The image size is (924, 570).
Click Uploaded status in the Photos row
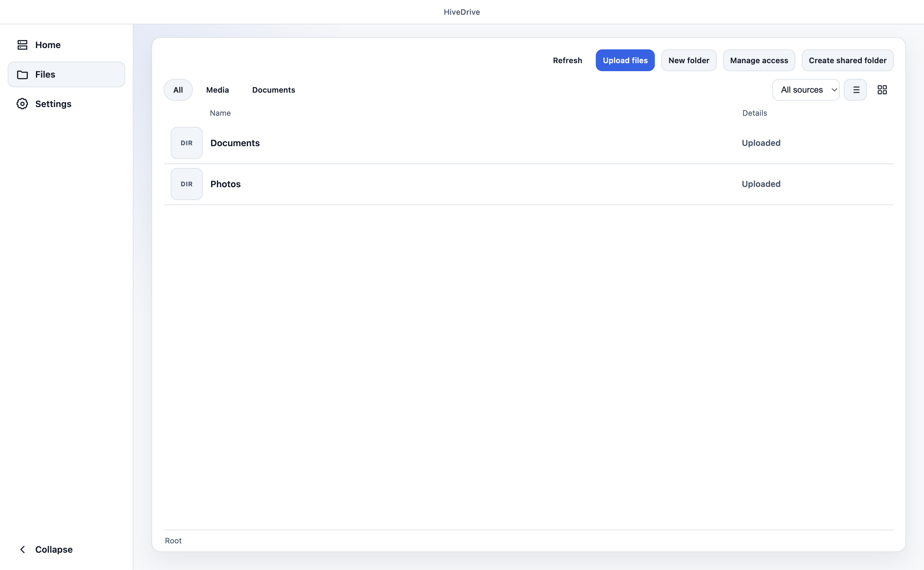coord(761,184)
